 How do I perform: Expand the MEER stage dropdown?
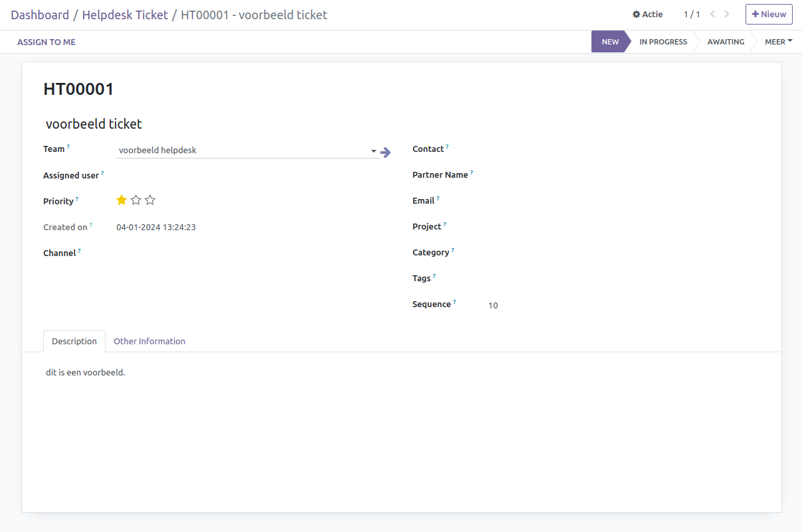777,41
